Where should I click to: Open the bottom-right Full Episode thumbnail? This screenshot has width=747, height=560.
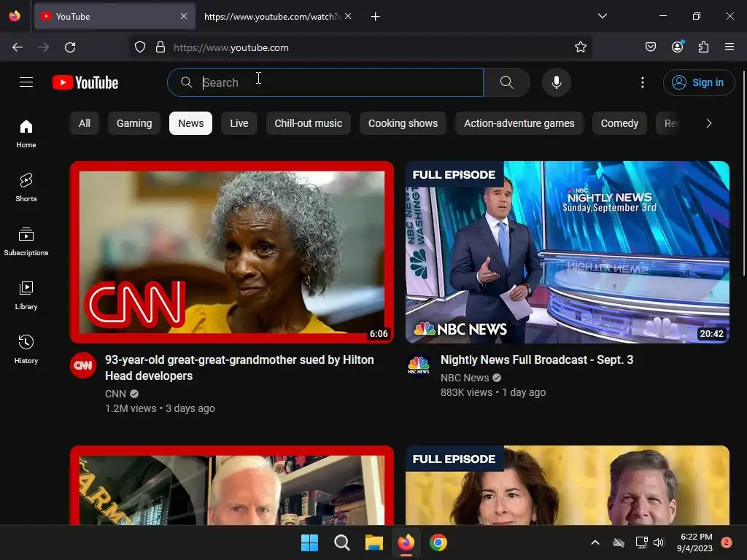(568, 485)
